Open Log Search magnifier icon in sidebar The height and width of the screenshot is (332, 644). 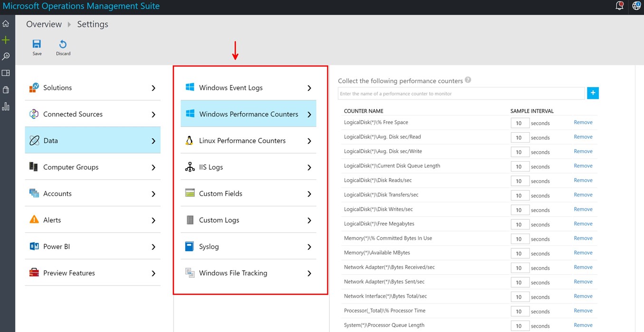click(6, 57)
